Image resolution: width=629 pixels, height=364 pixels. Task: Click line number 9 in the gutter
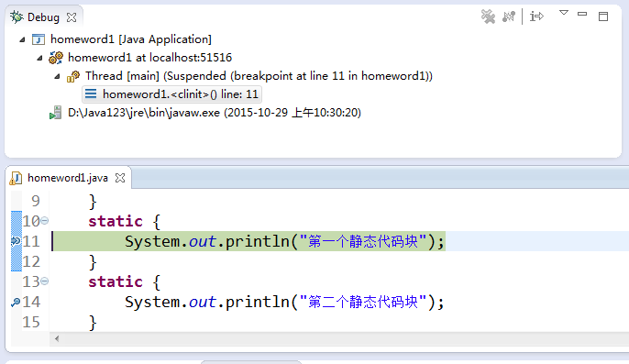click(36, 201)
